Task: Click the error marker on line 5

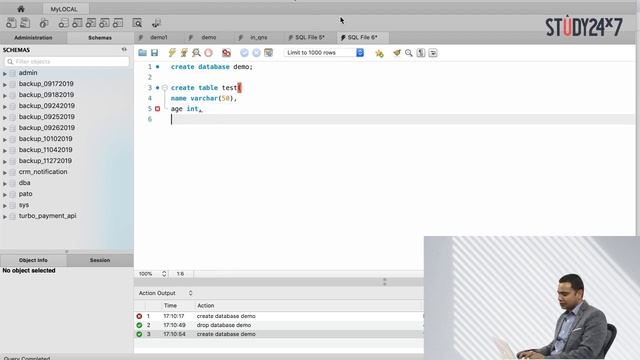Action: pos(157,109)
